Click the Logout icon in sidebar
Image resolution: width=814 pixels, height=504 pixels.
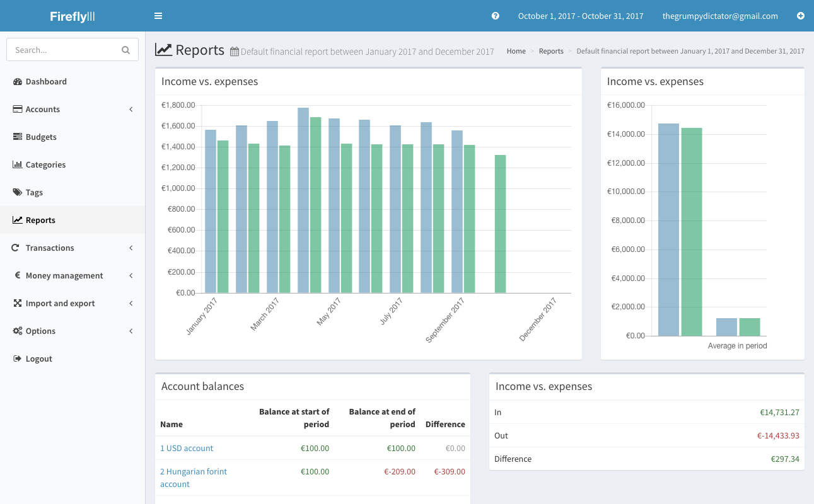coord(18,359)
